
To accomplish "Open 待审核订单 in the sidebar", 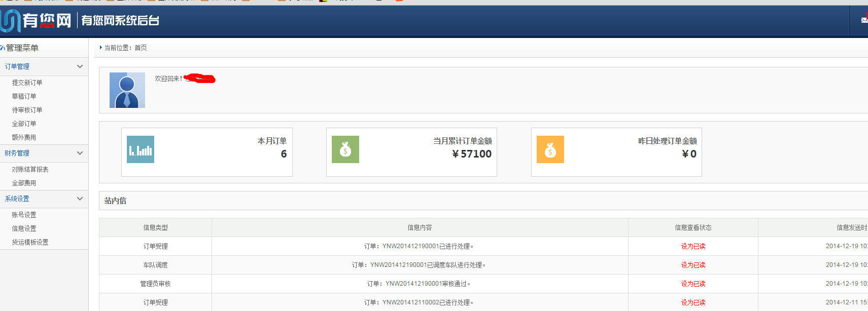I will 27,110.
